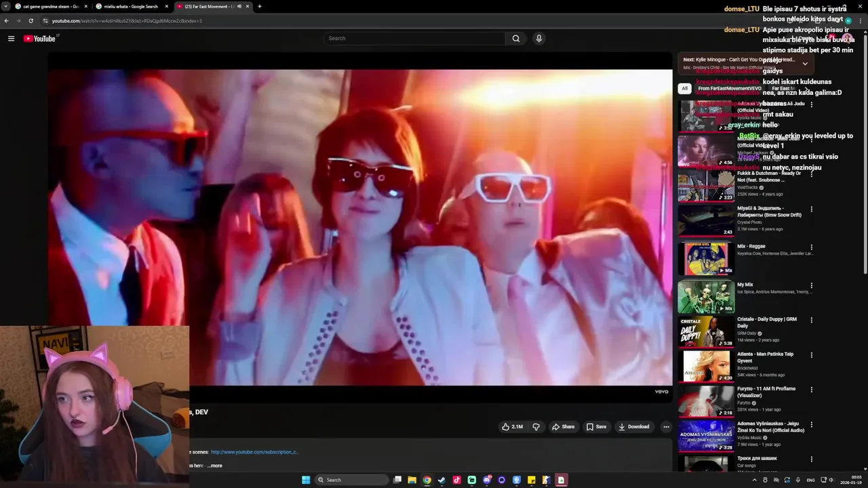The width and height of the screenshot is (868, 488).
Task: Download the video
Action: tap(634, 427)
